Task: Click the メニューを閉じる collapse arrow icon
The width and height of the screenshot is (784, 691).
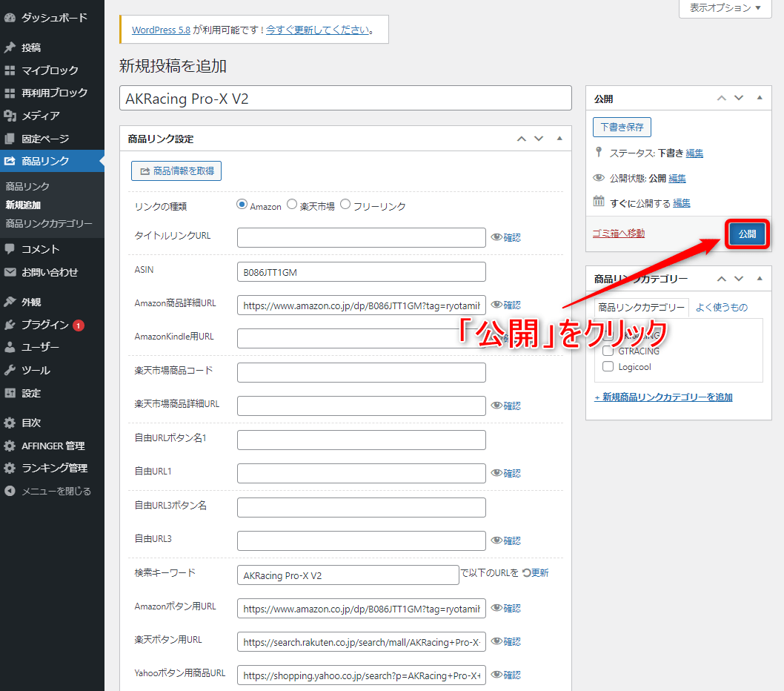Action: pyautogui.click(x=10, y=492)
